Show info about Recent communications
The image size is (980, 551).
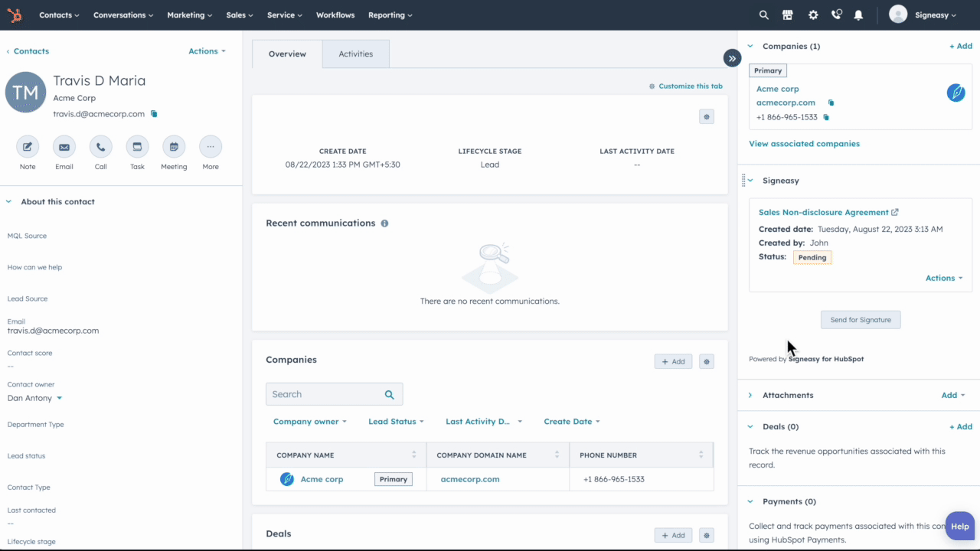click(384, 223)
